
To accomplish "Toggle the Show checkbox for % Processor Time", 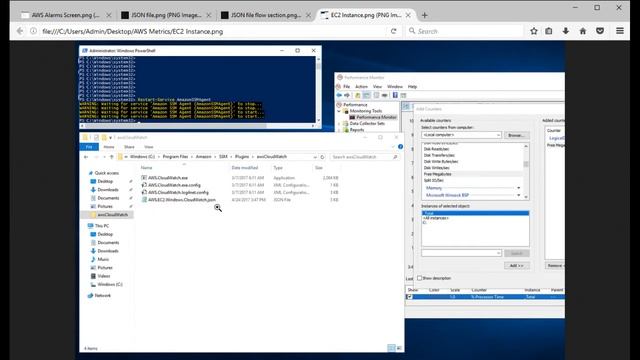I will pyautogui.click(x=410, y=297).
